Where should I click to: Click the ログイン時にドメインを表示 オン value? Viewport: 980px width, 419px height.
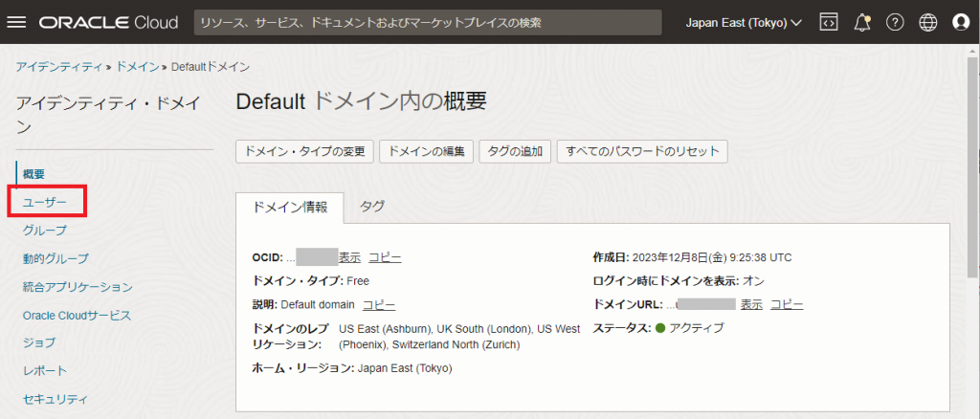coord(753,281)
